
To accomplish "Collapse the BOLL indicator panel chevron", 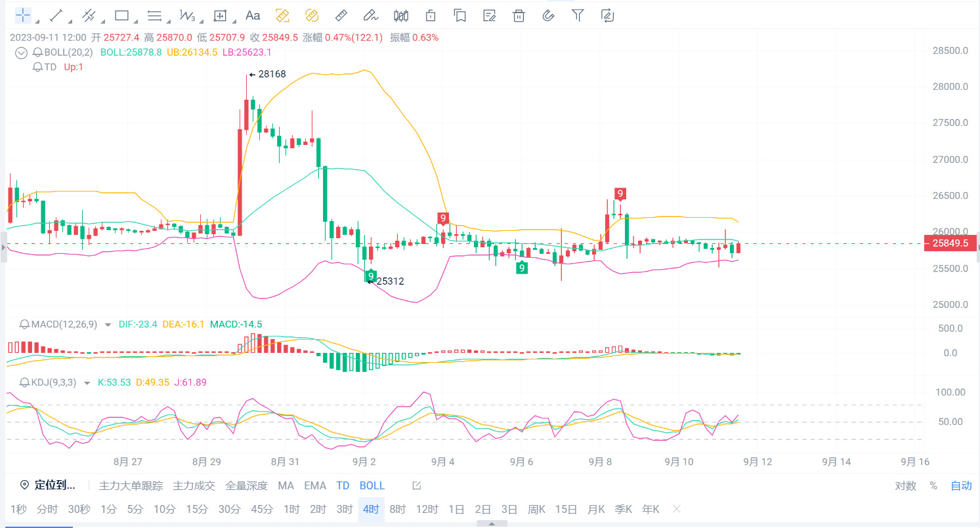I will [x=20, y=52].
